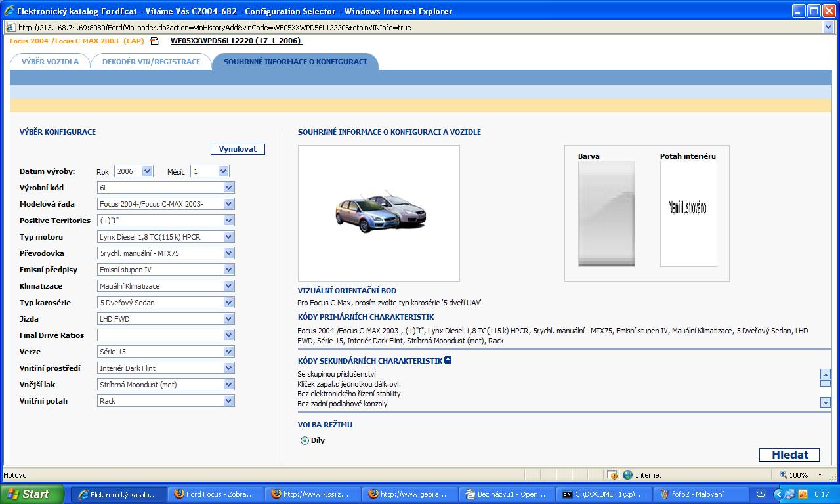Click the Hledat search button
The image size is (840, 504).
tap(789, 455)
